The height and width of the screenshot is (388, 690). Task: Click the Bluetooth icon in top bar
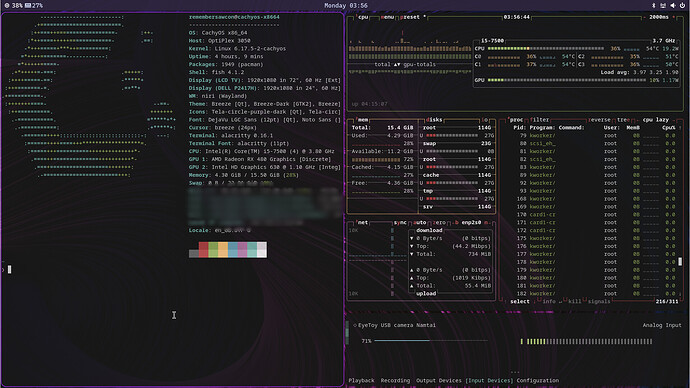653,6
